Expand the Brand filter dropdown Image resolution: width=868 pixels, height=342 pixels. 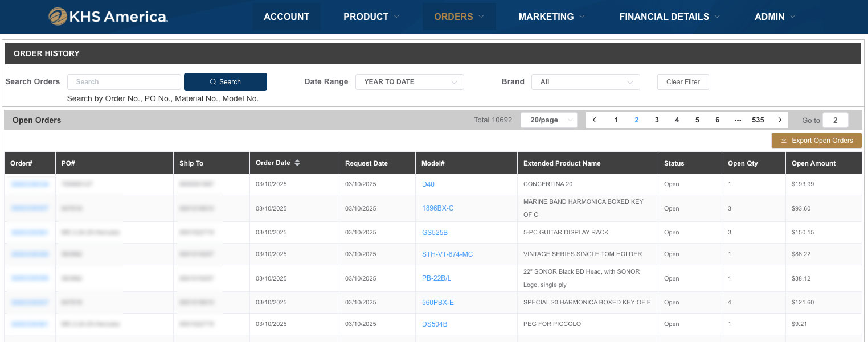coord(586,82)
